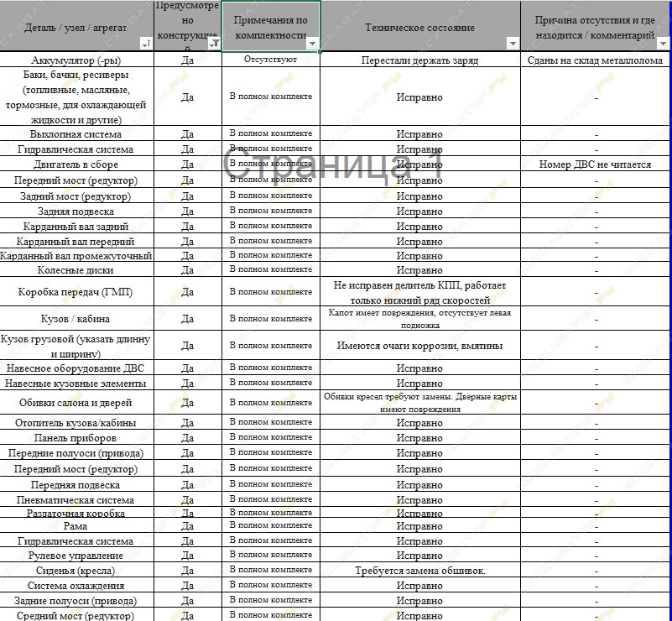Click the Средний мост (редуктор) cell
Image resolution: width=672 pixels, height=621 pixels.
(x=76, y=615)
